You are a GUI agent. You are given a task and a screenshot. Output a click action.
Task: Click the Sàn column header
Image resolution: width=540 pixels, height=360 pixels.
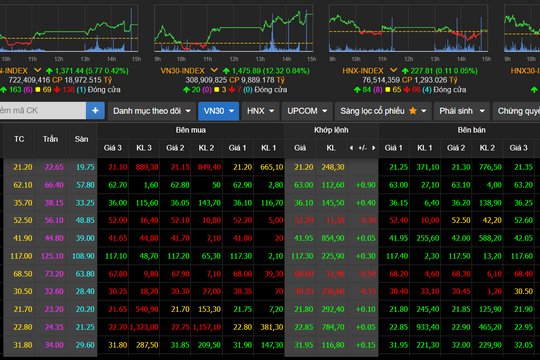[82, 139]
